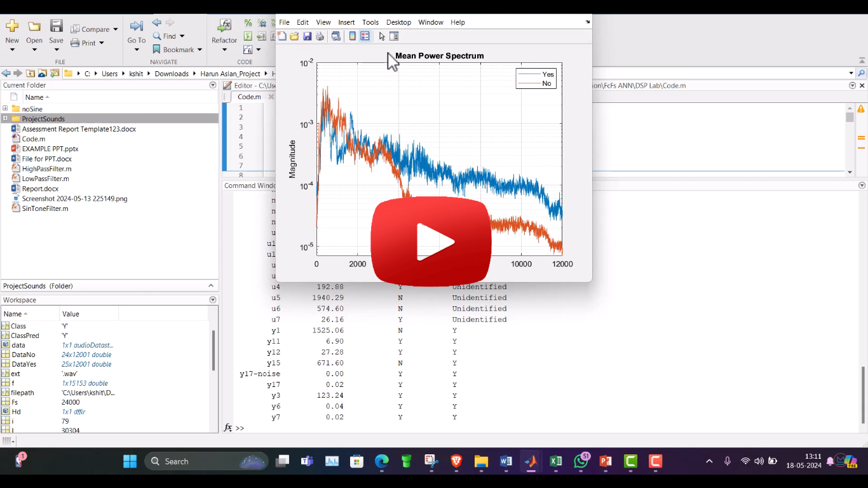The image size is (868, 488).
Task: Click the Value column header in Workspace
Action: click(x=89, y=314)
